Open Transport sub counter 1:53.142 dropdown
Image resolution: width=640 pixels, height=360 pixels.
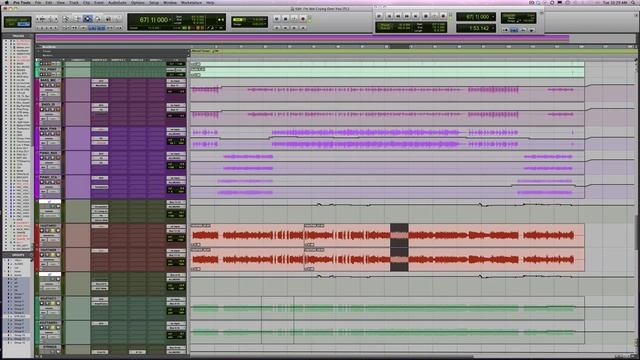493,28
